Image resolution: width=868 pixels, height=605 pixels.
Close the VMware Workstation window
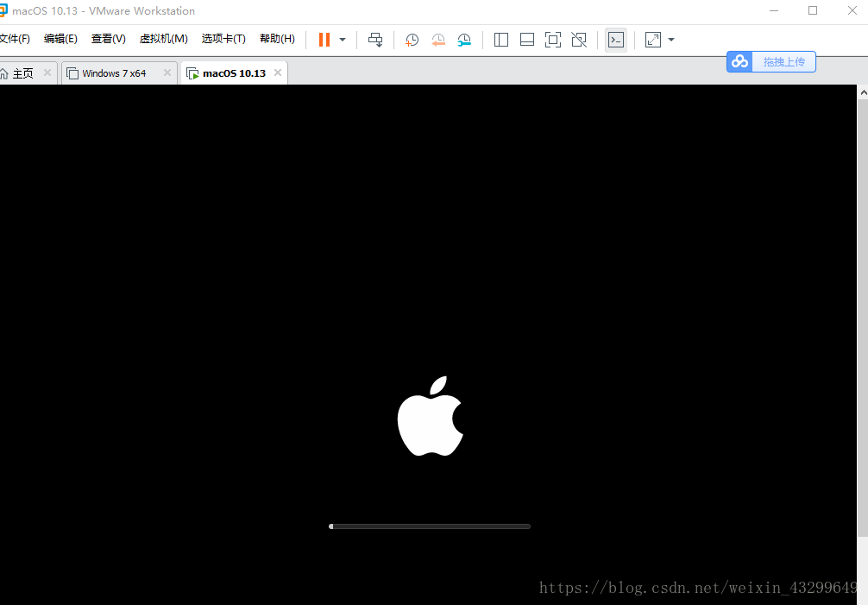click(852, 10)
